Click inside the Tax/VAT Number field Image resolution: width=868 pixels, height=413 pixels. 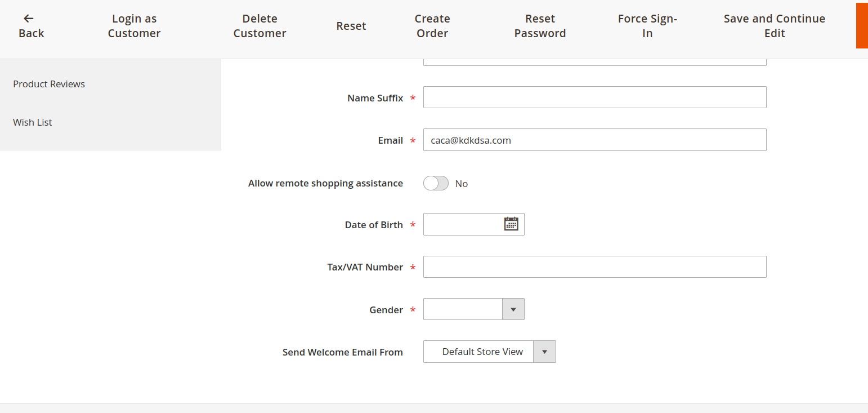[594, 267]
